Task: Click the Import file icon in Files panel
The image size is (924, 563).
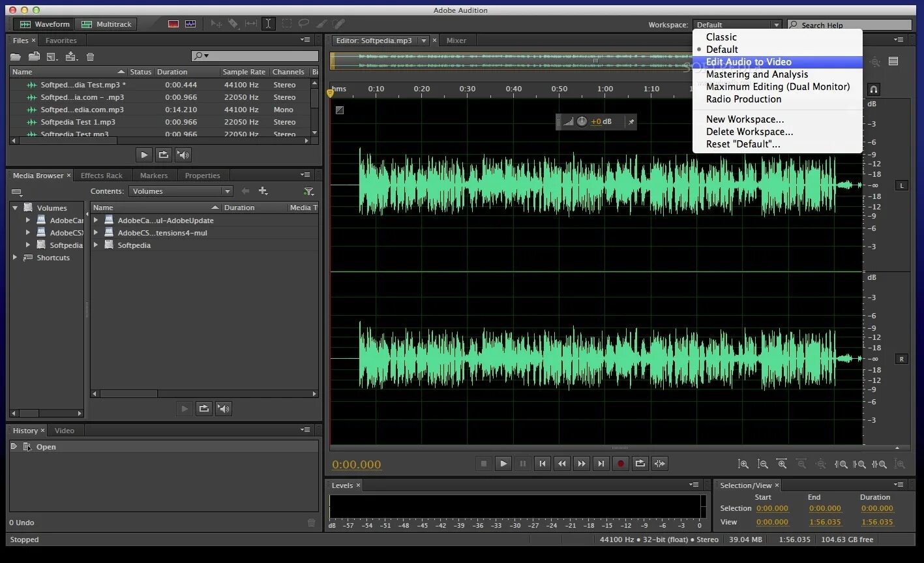Action: tap(34, 57)
